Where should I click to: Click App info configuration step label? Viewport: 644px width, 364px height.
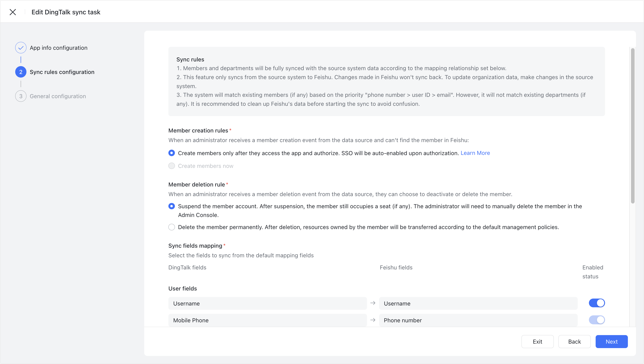[x=58, y=48]
